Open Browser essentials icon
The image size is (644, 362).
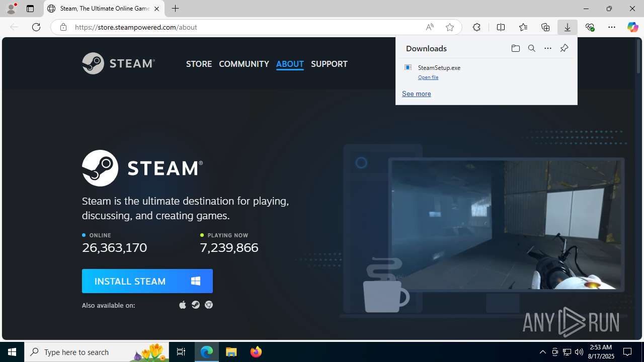pos(590,27)
